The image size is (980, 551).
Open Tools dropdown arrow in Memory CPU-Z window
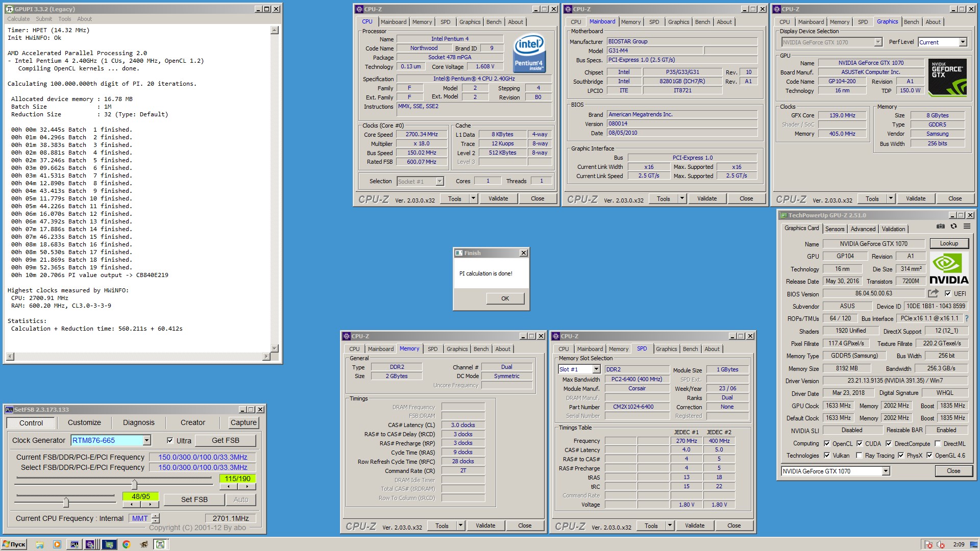(x=460, y=525)
